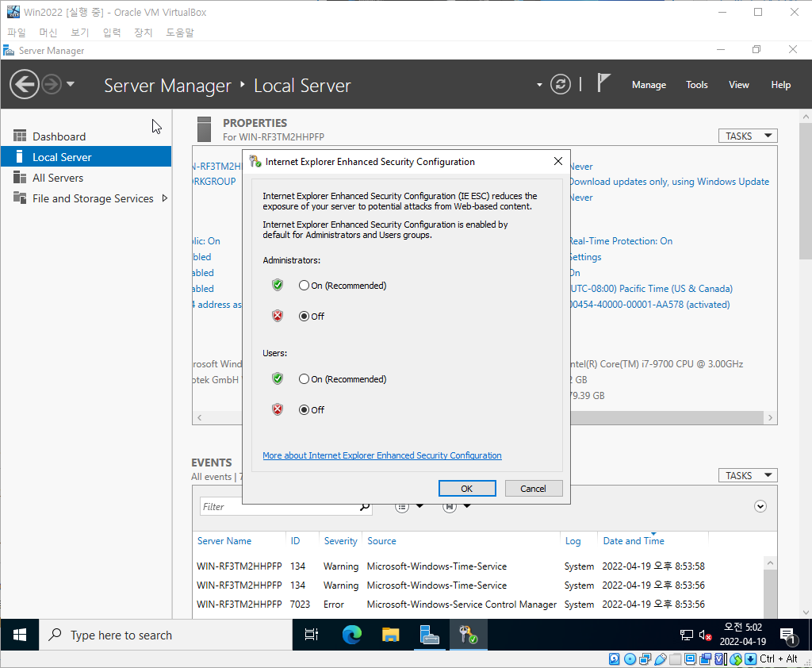Click green shield icon under Administrators

278,285
